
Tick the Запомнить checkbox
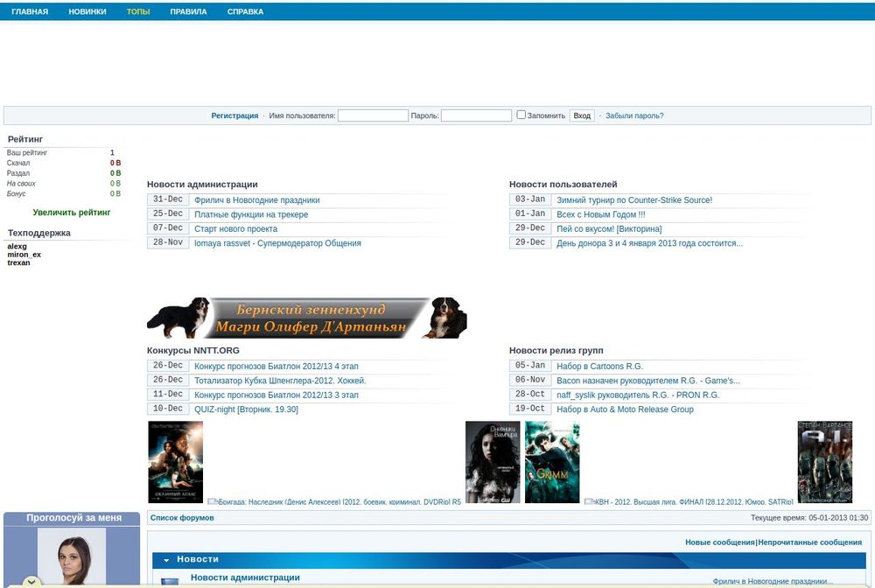click(521, 115)
